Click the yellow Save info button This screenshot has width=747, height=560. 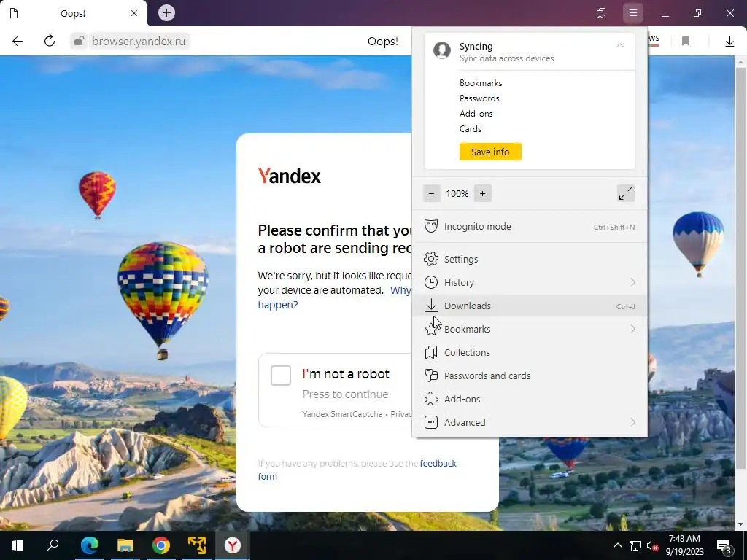tap(490, 152)
